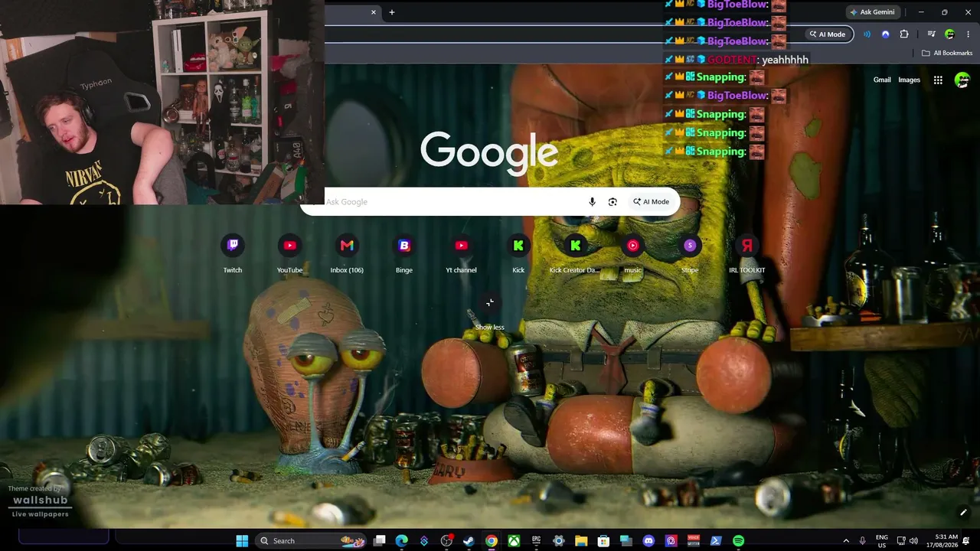Open Microsoft Store from the taskbar
980x551 pixels.
coord(603,541)
